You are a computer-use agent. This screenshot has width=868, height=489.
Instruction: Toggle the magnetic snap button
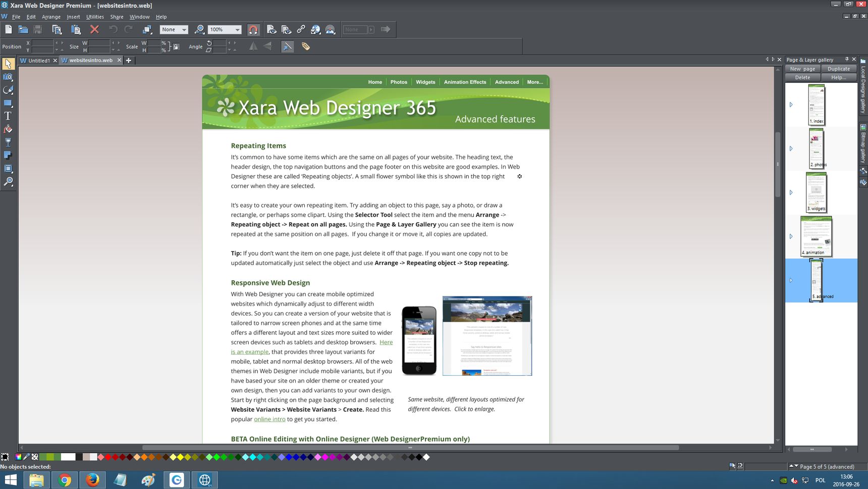click(253, 30)
